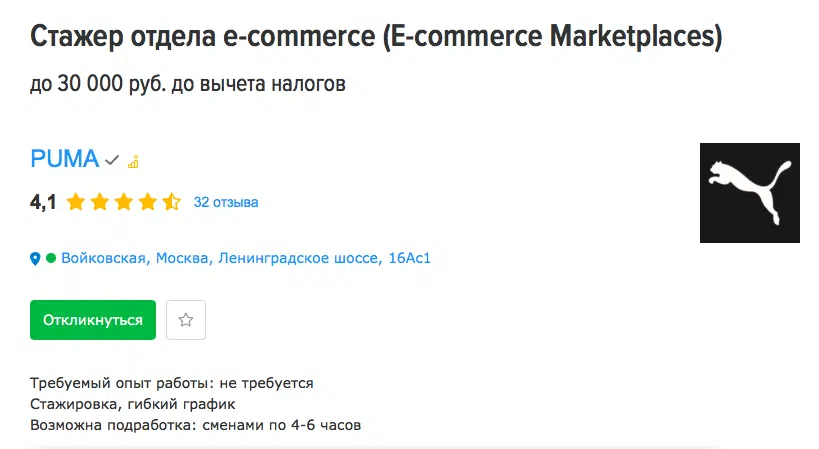Click the half-filled fifth rating star

[171, 202]
